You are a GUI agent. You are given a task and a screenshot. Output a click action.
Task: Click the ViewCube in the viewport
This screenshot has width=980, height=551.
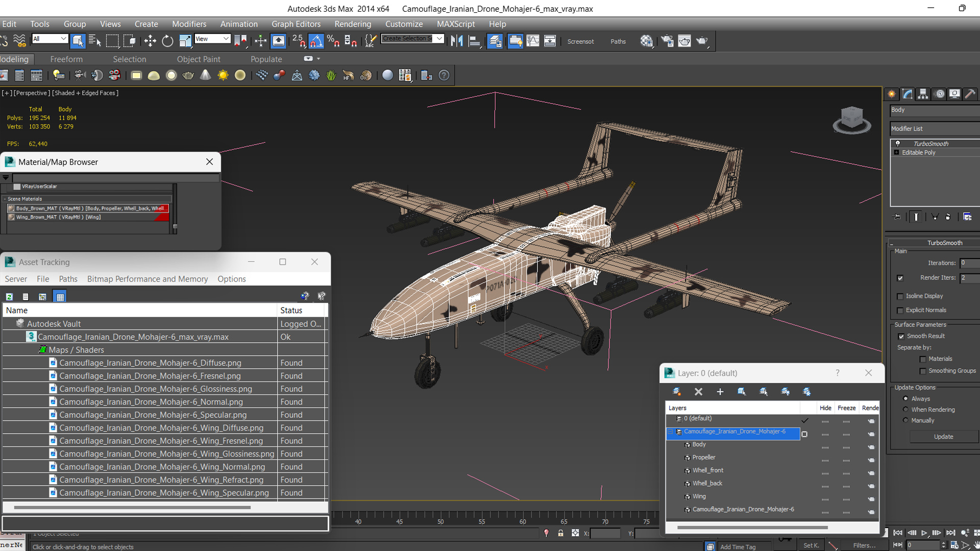[x=851, y=120]
